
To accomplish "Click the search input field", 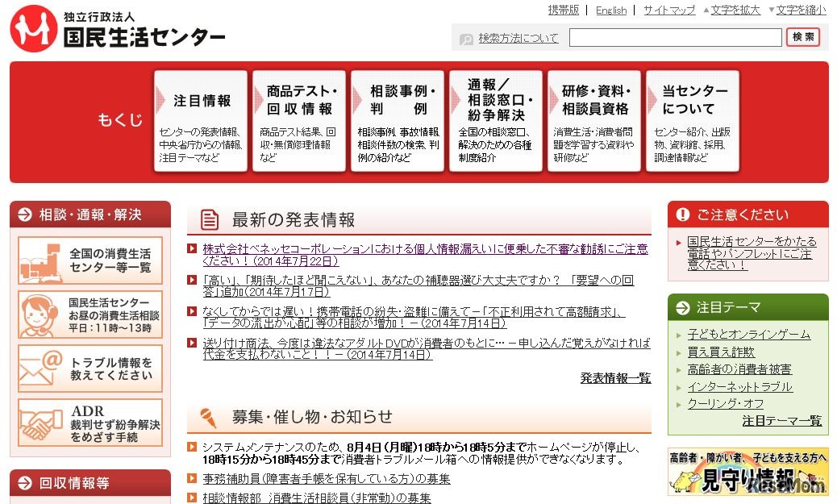I will (x=674, y=37).
